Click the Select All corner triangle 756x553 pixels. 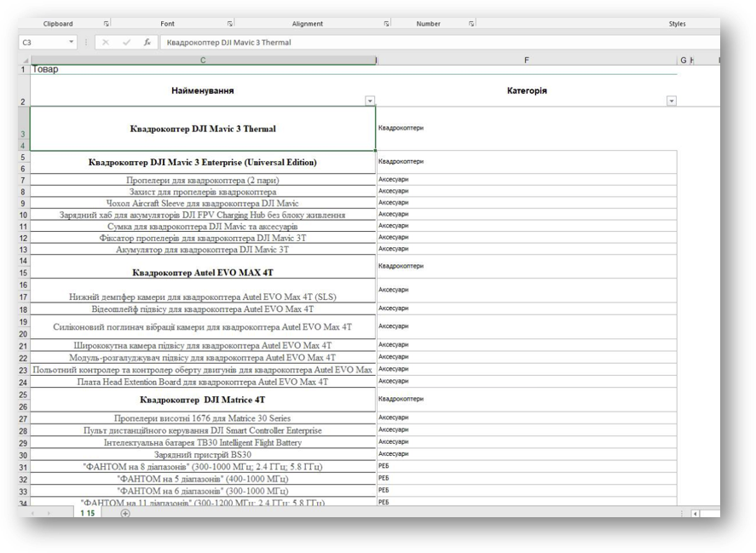click(25, 60)
